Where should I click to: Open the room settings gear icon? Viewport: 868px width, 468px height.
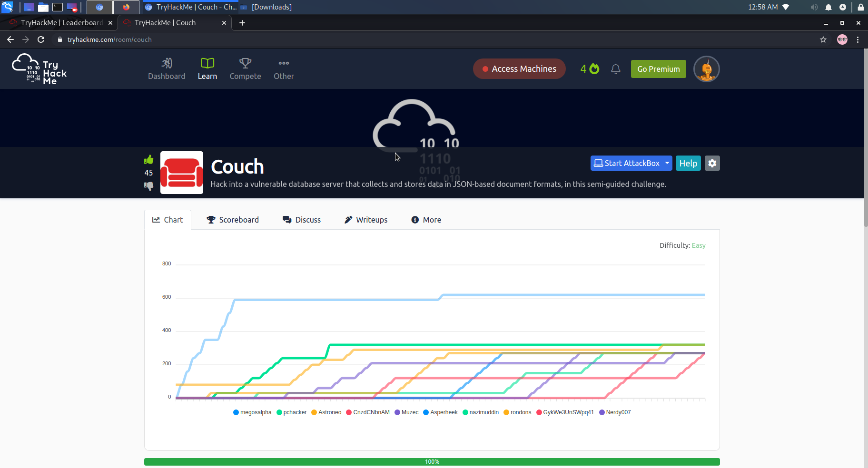coord(712,163)
